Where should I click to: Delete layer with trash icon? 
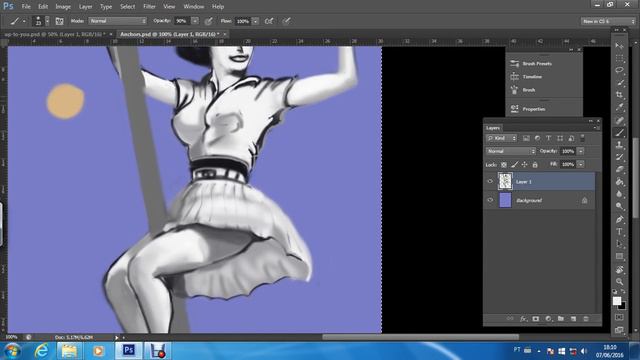pyautogui.click(x=586, y=319)
